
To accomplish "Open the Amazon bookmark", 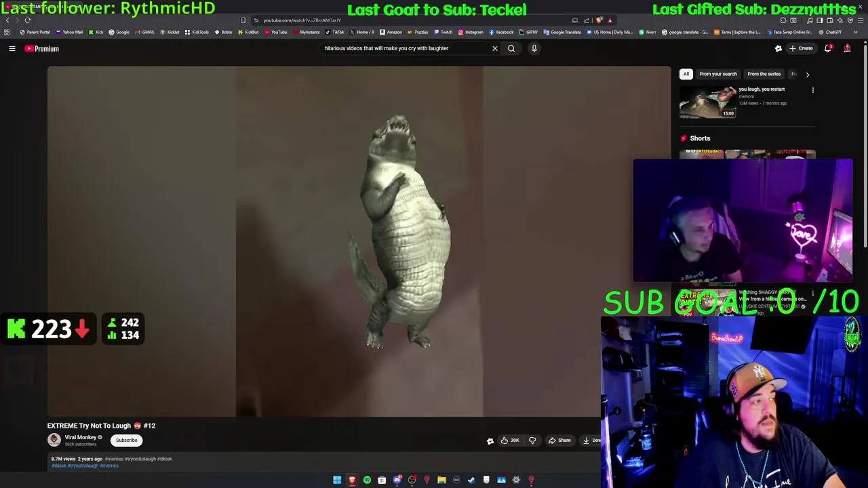I will (x=391, y=32).
